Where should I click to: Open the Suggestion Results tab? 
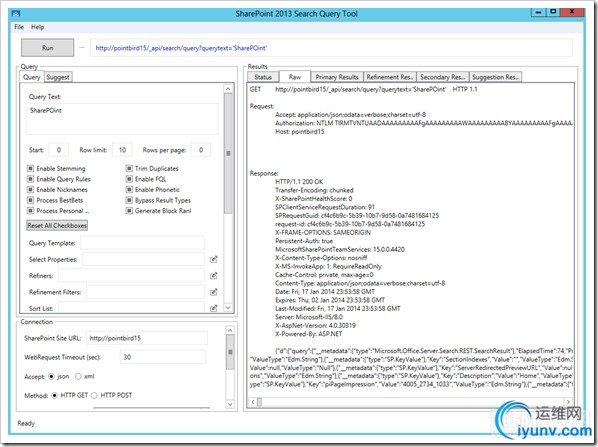(495, 77)
